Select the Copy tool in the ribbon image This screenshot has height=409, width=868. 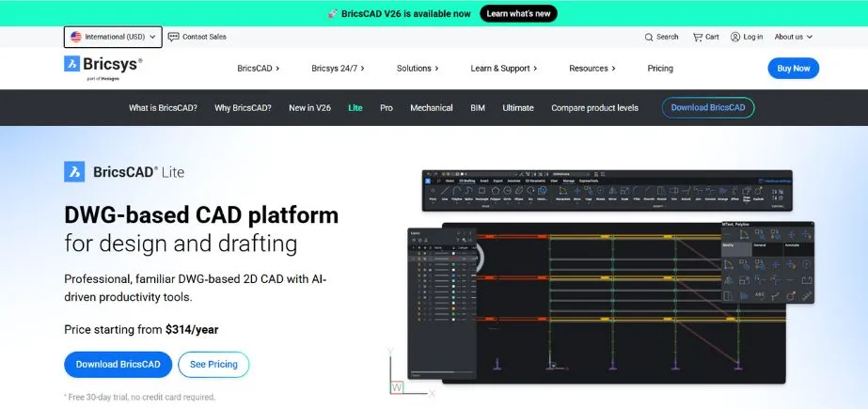coord(589,193)
